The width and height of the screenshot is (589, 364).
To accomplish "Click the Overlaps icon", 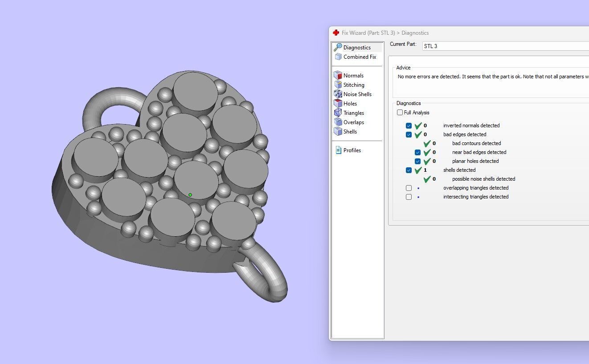I will [x=338, y=122].
